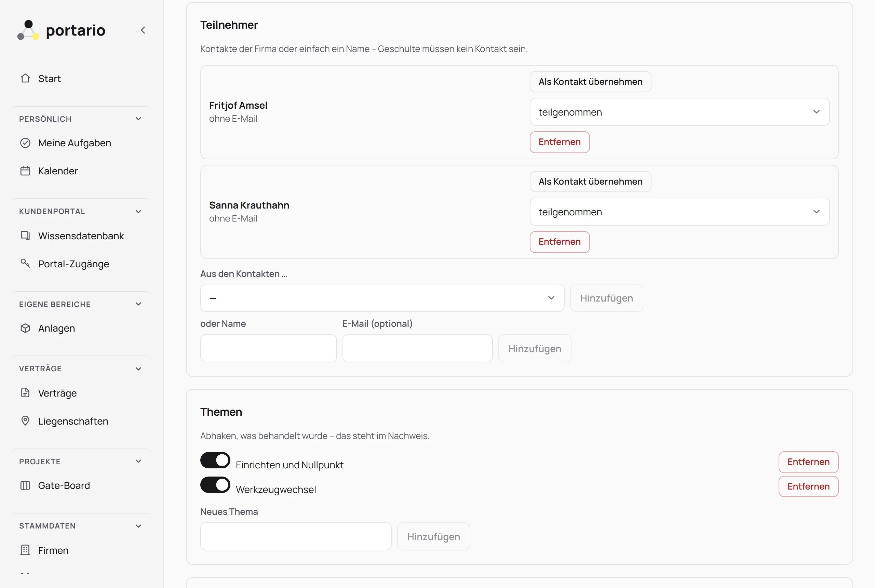
Task: Toggle off the Werkzeugwechsel switch
Action: [215, 485]
